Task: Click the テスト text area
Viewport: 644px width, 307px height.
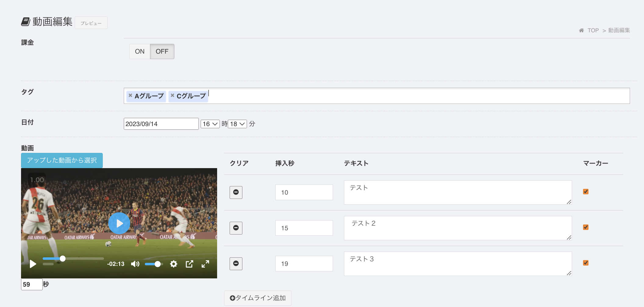Action: [x=458, y=192]
